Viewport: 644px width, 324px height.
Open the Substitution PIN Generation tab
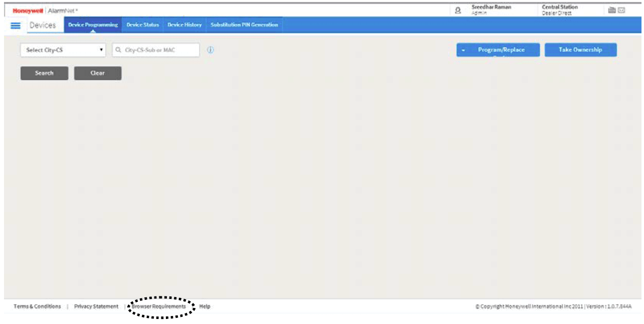[x=244, y=25]
